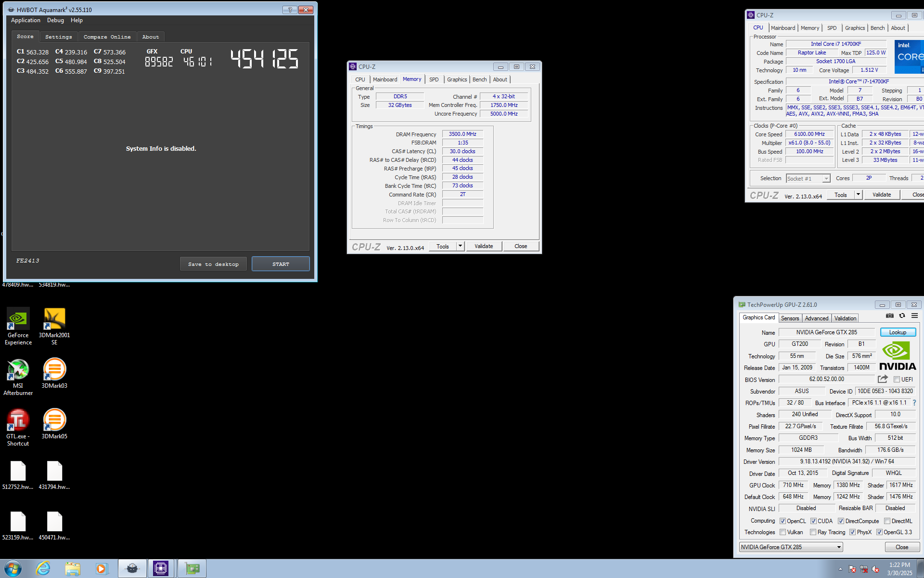This screenshot has height=578, width=924.
Task: Open SPD tab in CPU-Z Memory window
Action: pos(434,79)
